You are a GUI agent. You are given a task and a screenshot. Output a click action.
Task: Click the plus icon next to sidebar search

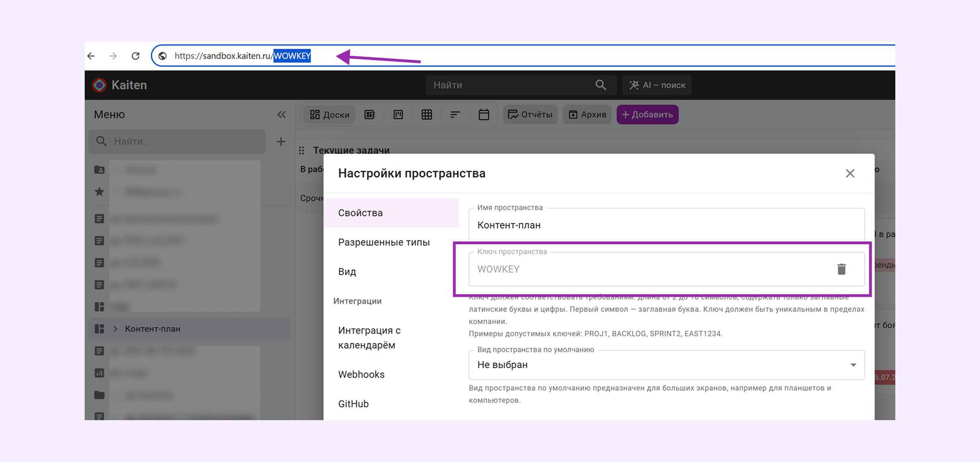[x=281, y=141]
